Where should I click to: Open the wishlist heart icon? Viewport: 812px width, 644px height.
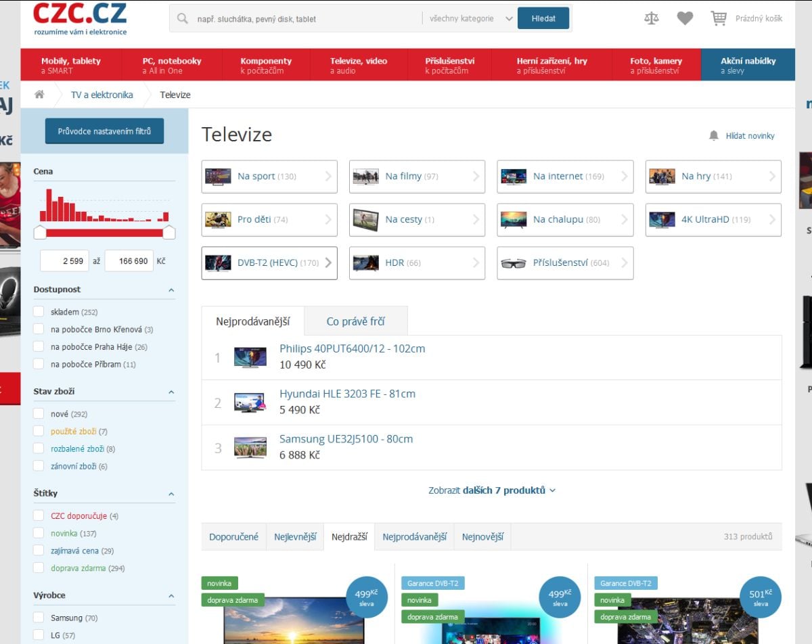685,18
